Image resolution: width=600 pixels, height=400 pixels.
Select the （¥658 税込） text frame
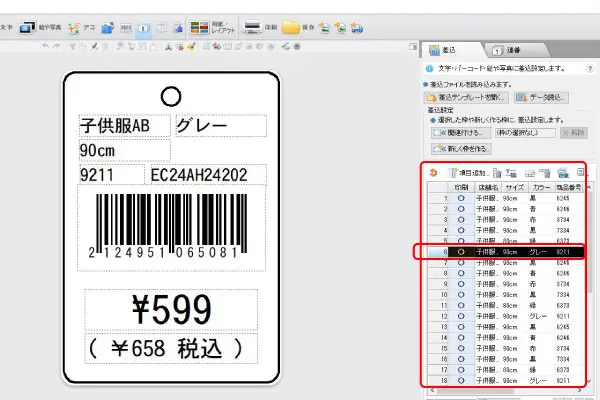click(x=171, y=348)
